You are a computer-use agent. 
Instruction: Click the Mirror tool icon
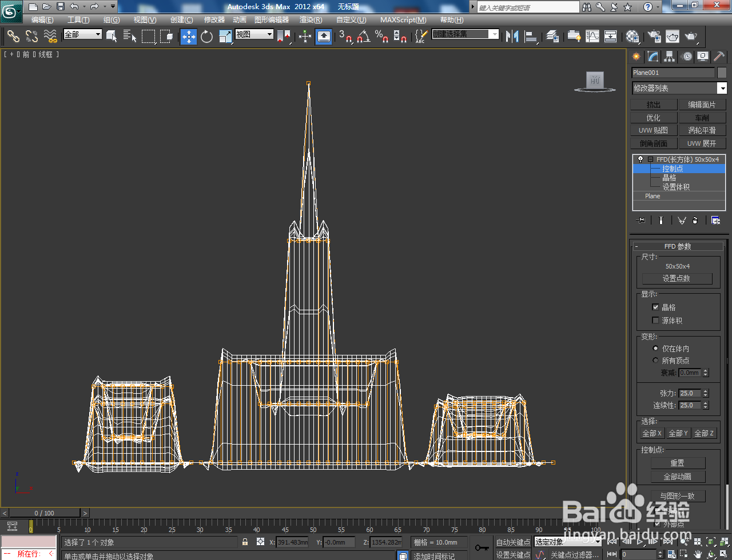click(x=512, y=36)
